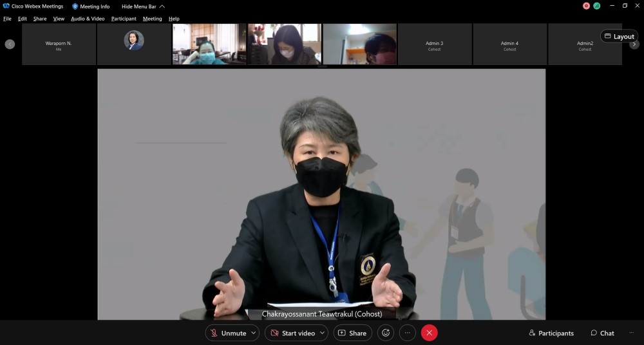Viewport: 644px width, 345px height.
Task: Open the reactions smiley icon
Action: point(386,333)
